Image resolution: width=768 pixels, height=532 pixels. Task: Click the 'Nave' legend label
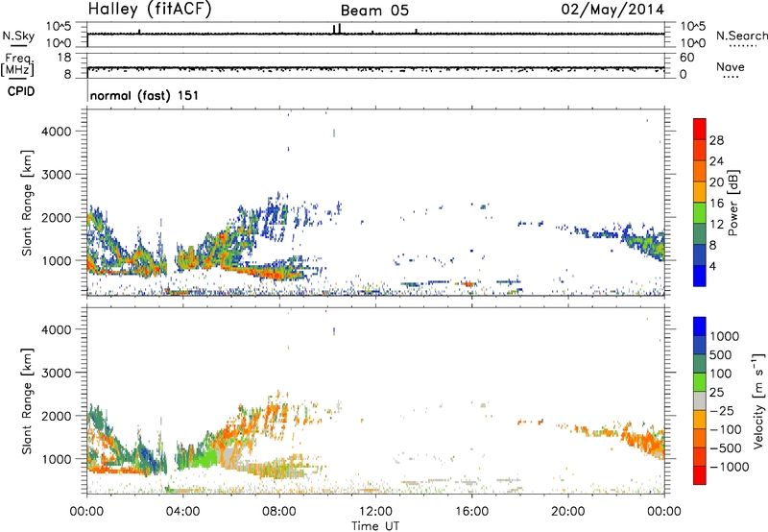[731, 66]
